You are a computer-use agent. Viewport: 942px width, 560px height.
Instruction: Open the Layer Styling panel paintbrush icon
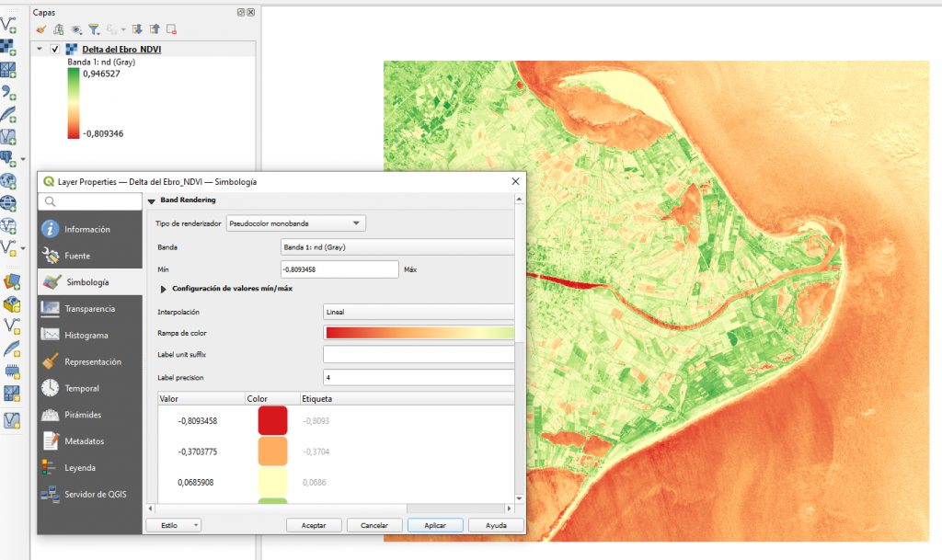pos(41,29)
